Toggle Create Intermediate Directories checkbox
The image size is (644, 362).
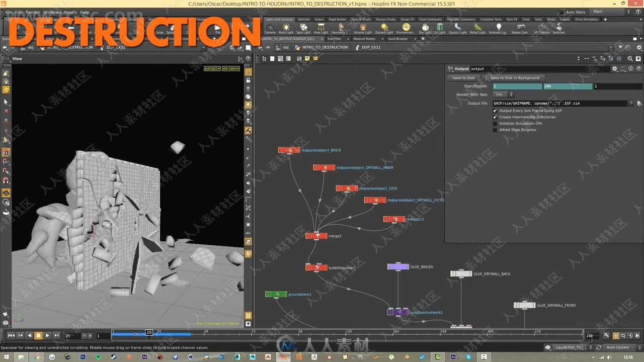click(x=495, y=117)
